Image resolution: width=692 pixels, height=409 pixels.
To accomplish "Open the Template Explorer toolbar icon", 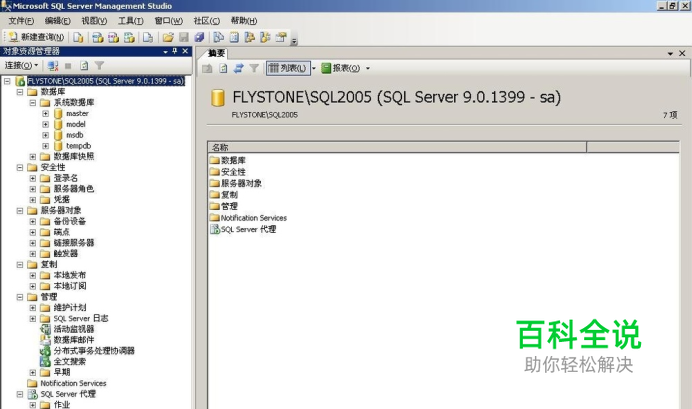I will pyautogui.click(x=265, y=38).
